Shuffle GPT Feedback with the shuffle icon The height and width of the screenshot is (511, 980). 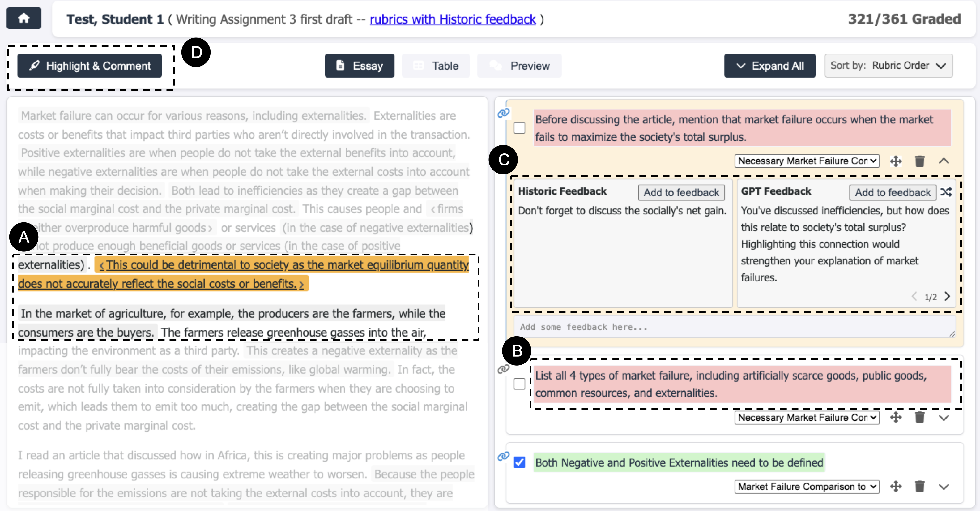(x=946, y=192)
